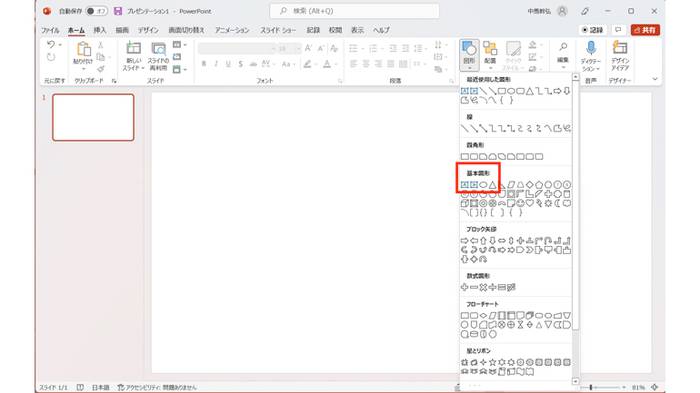Viewport: 700px width, 393px height.
Task: Select the text box shape under 基本図形
Action: [x=465, y=184]
